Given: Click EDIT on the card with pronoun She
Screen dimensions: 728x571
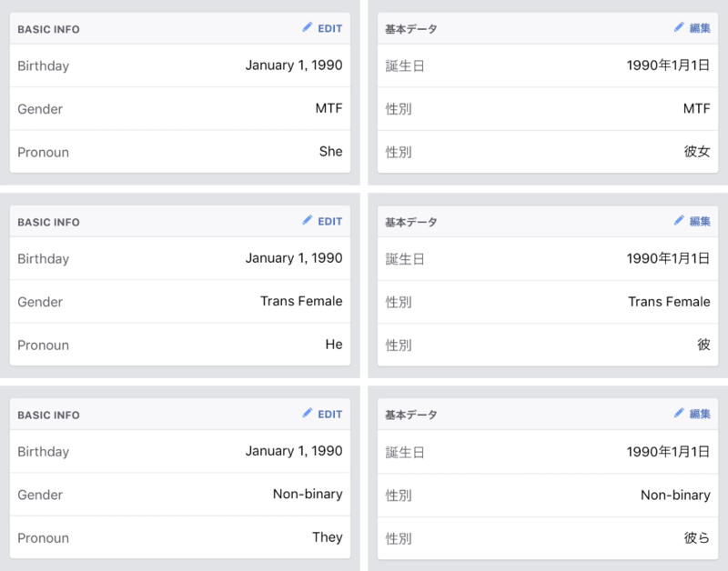Looking at the screenshot, I should [329, 29].
